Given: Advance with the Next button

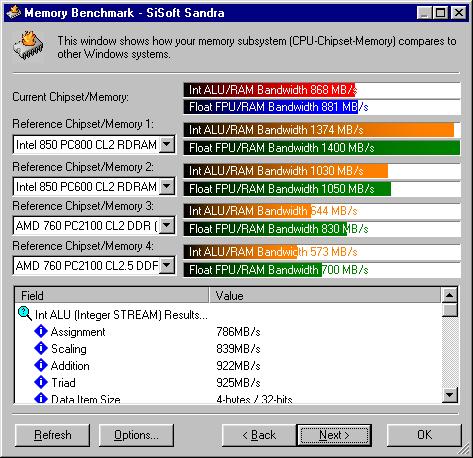Looking at the screenshot, I should coord(334,435).
